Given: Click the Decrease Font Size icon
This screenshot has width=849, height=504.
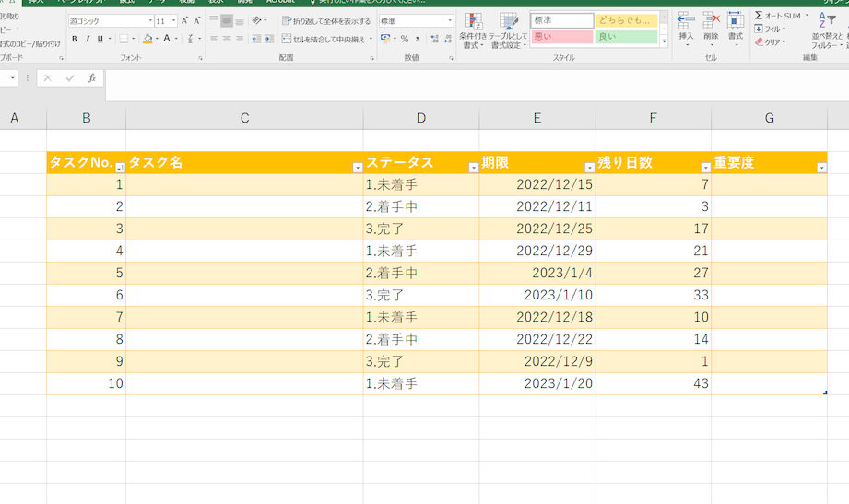Looking at the screenshot, I should point(197,20).
